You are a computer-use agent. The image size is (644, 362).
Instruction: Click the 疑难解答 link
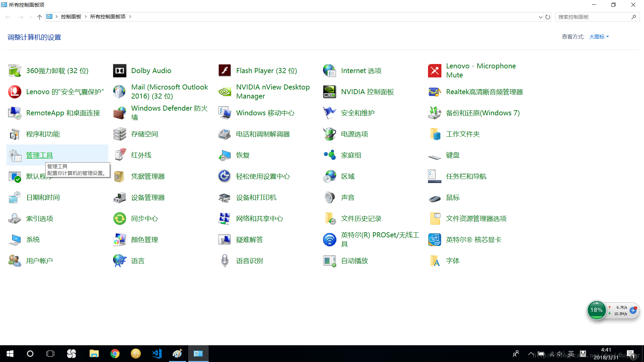click(250, 240)
